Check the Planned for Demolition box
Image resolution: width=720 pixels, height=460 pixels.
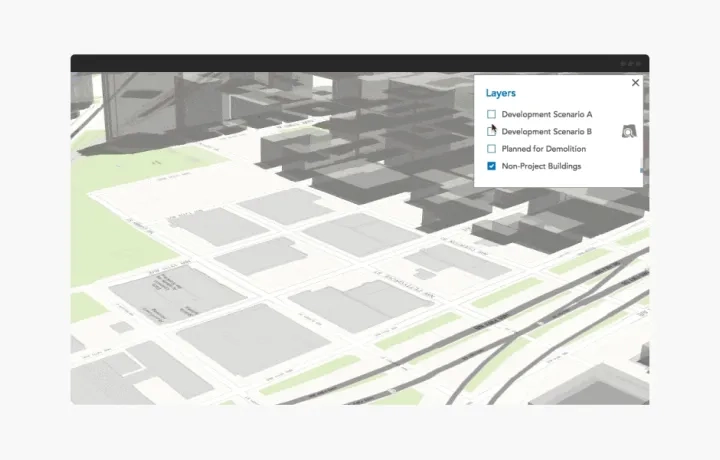[x=491, y=149]
